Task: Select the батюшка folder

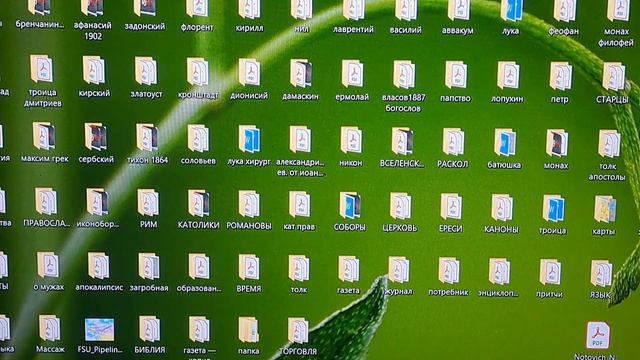Action: point(505,143)
